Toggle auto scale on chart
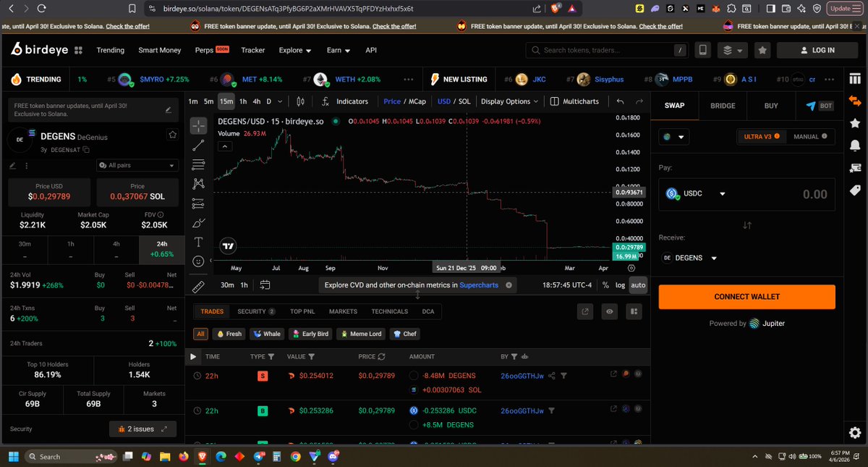The image size is (868, 467). click(638, 285)
